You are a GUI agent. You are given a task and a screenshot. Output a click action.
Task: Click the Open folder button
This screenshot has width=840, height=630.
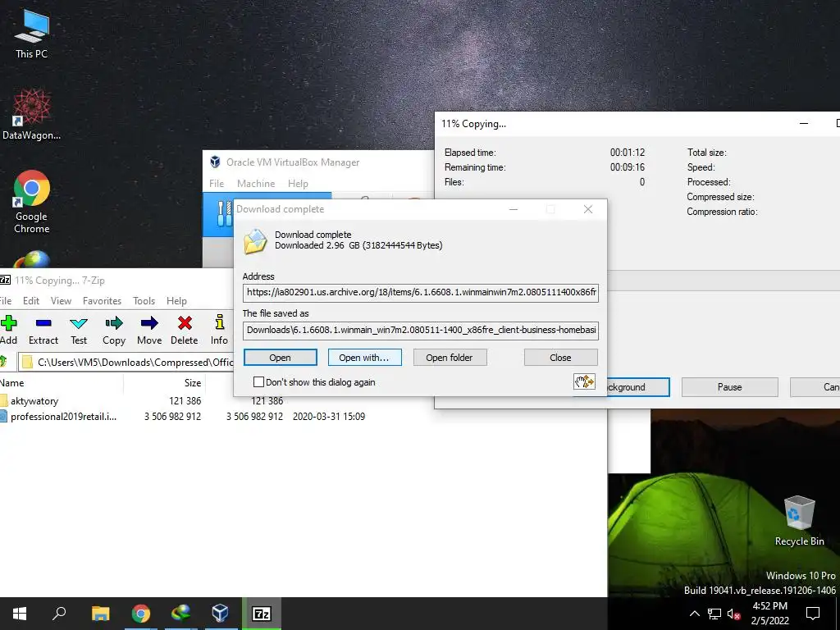click(450, 358)
